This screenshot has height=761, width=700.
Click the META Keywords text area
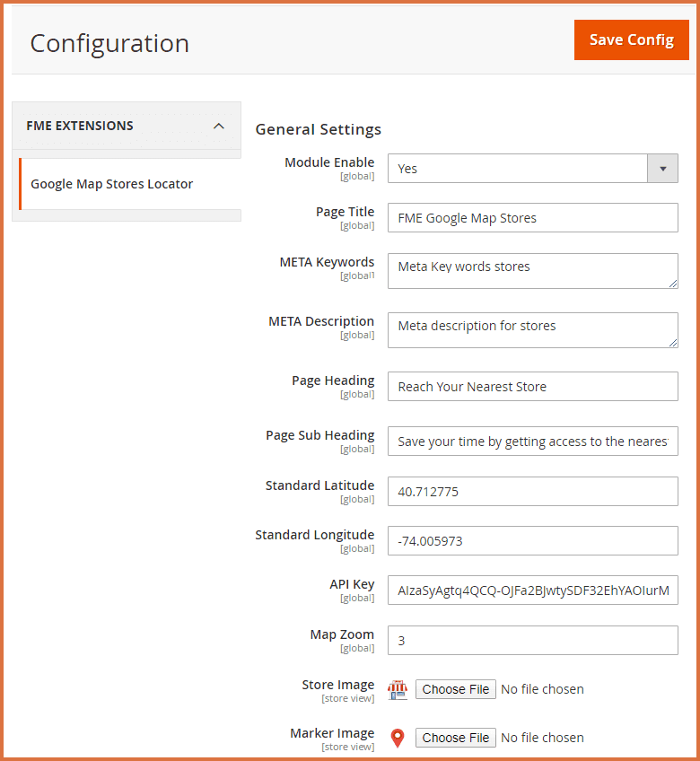click(x=532, y=270)
